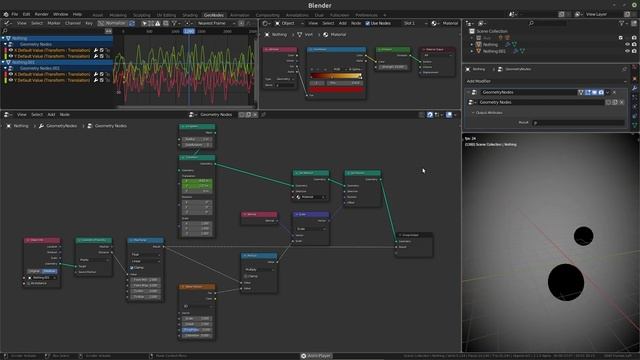The height and width of the screenshot is (360, 640).
Task: Collapse the Nothing.001 channel group
Action: [x=3, y=62]
